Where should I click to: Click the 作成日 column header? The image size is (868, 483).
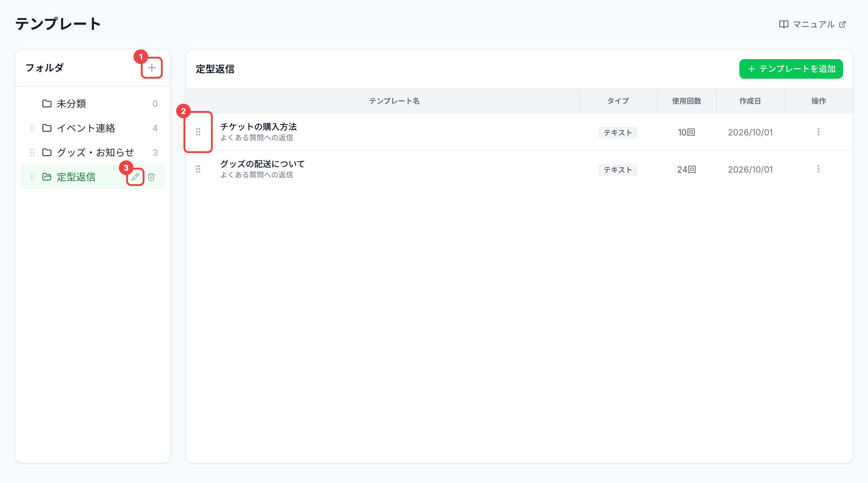click(x=750, y=101)
